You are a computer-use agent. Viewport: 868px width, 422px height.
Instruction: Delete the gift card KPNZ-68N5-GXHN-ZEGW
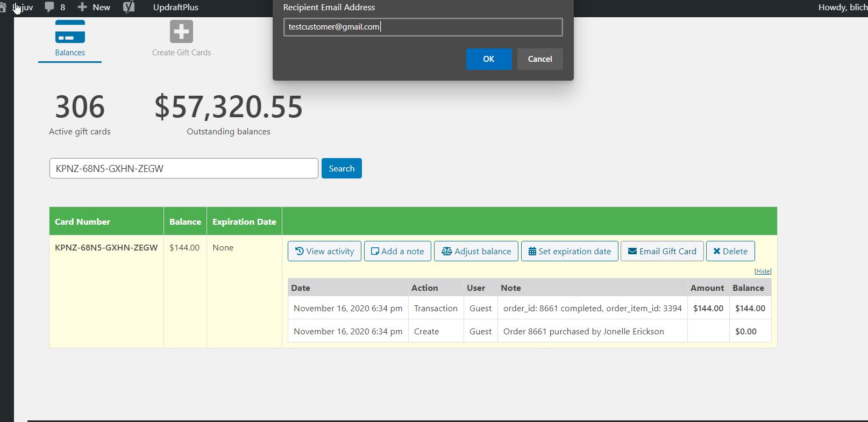[730, 251]
